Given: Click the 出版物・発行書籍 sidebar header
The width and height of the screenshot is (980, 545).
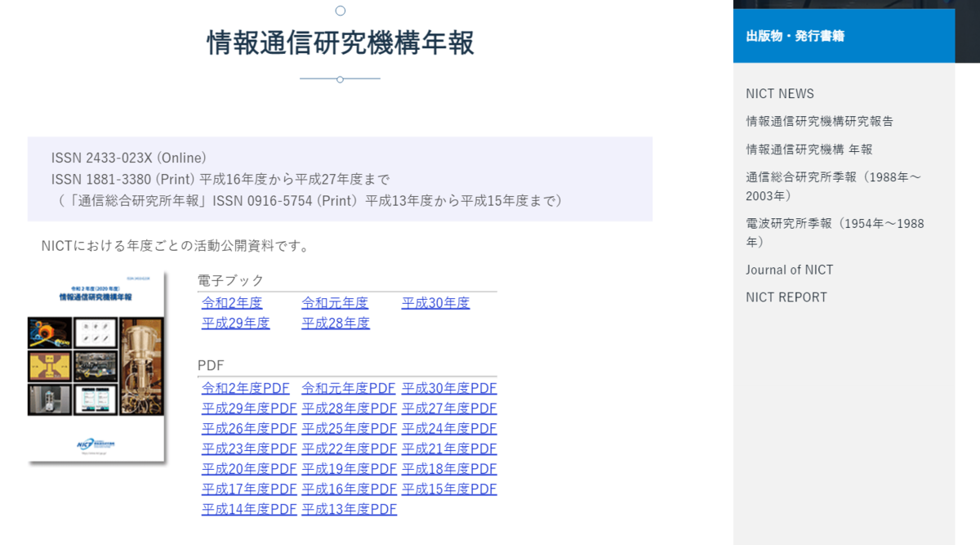Looking at the screenshot, I should pyautogui.click(x=844, y=36).
